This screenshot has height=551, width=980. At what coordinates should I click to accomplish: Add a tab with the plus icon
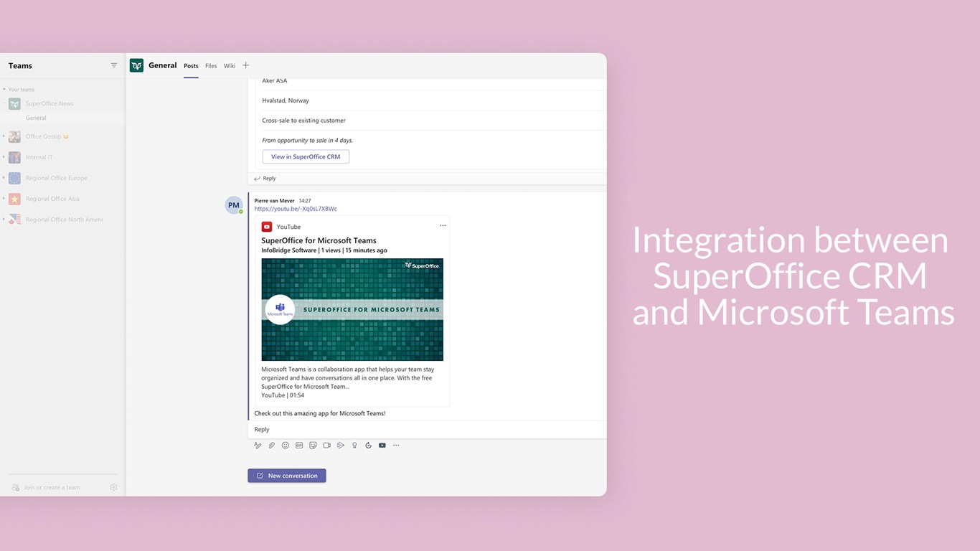click(x=246, y=65)
